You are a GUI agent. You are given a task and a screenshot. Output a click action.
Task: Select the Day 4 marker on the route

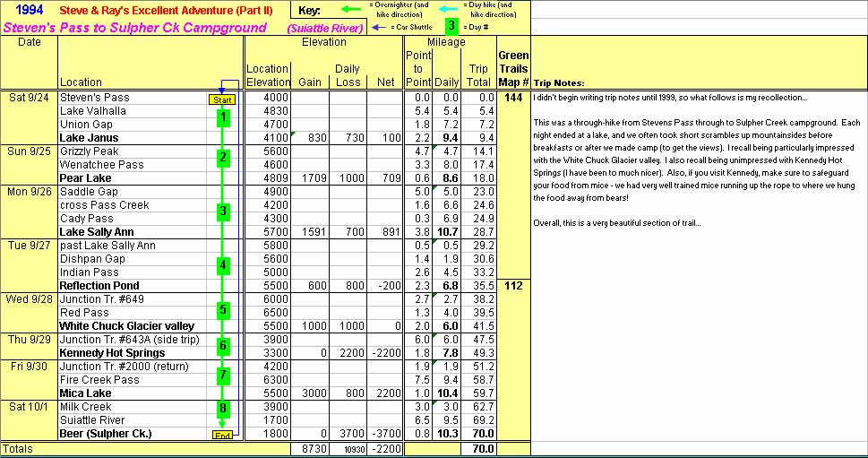tap(222, 265)
